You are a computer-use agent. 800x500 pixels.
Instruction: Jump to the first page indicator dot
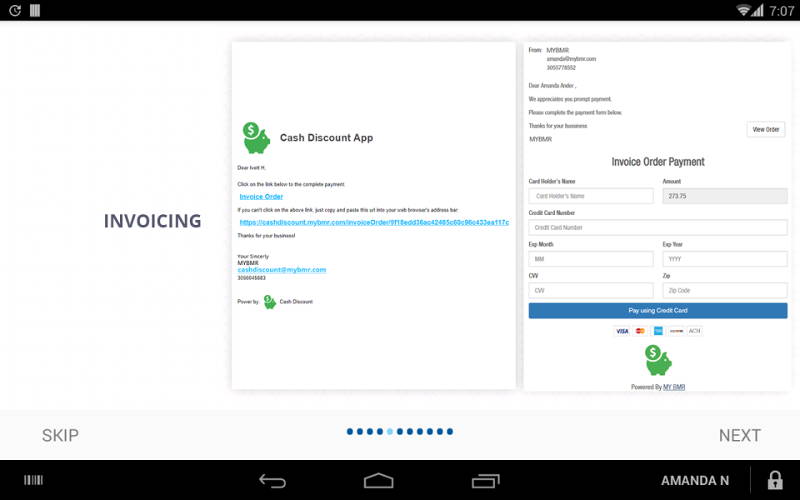pos(349,432)
